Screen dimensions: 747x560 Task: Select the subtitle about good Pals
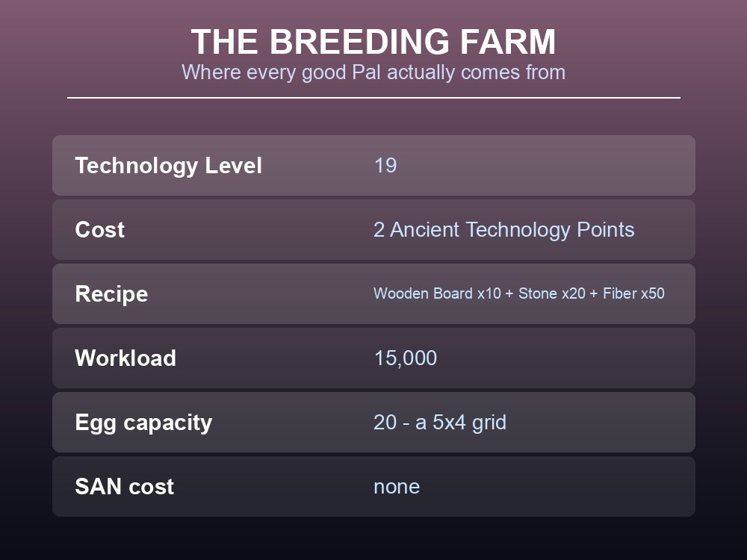[373, 72]
